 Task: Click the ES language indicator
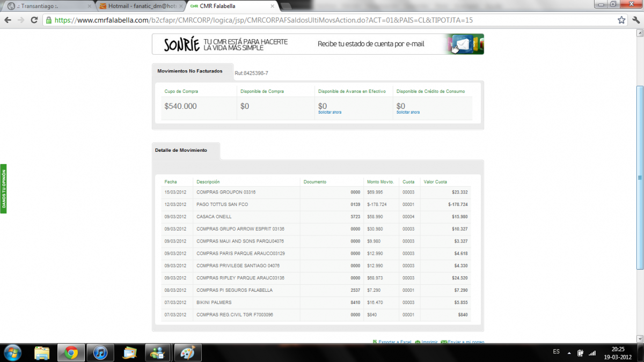tap(556, 352)
